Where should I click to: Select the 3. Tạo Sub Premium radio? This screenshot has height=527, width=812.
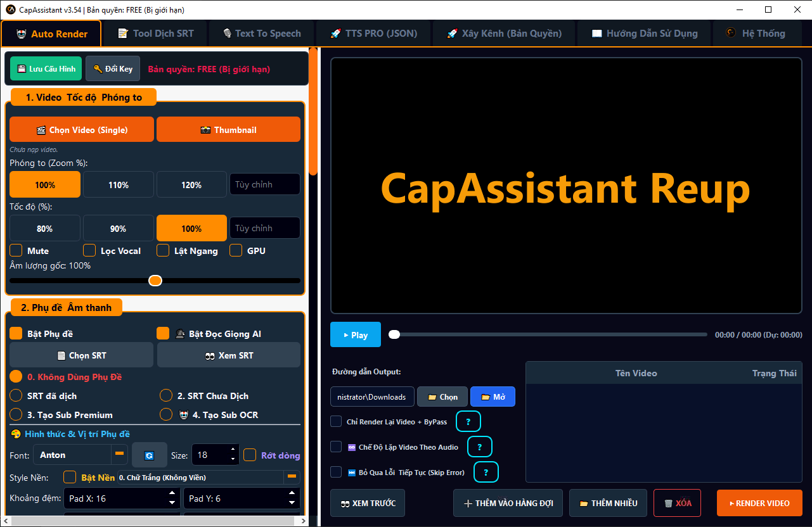(16, 414)
